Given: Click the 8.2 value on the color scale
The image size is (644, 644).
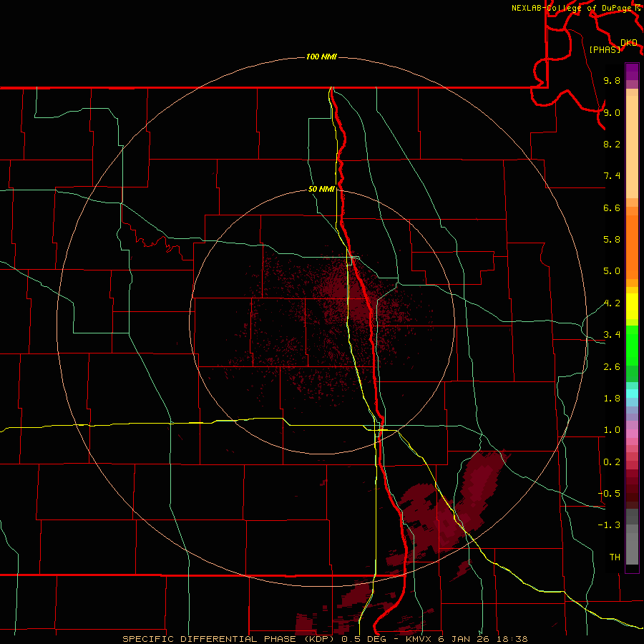Looking at the screenshot, I should 612,144.
